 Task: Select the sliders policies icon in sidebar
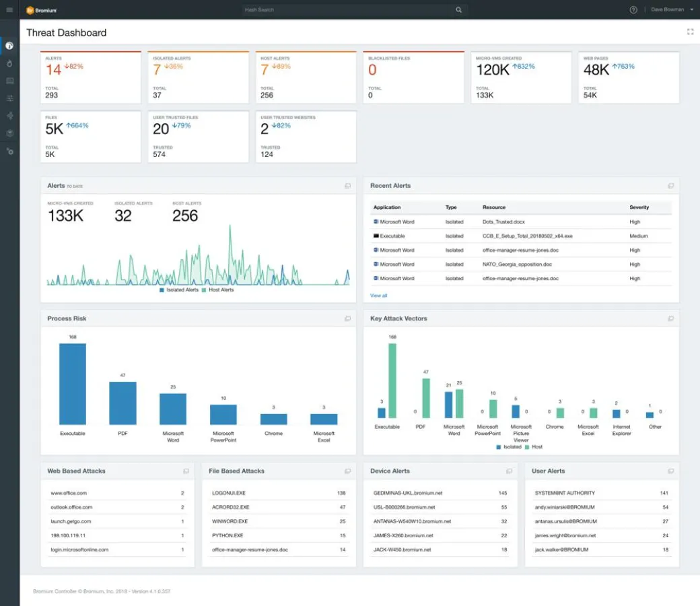pos(9,98)
